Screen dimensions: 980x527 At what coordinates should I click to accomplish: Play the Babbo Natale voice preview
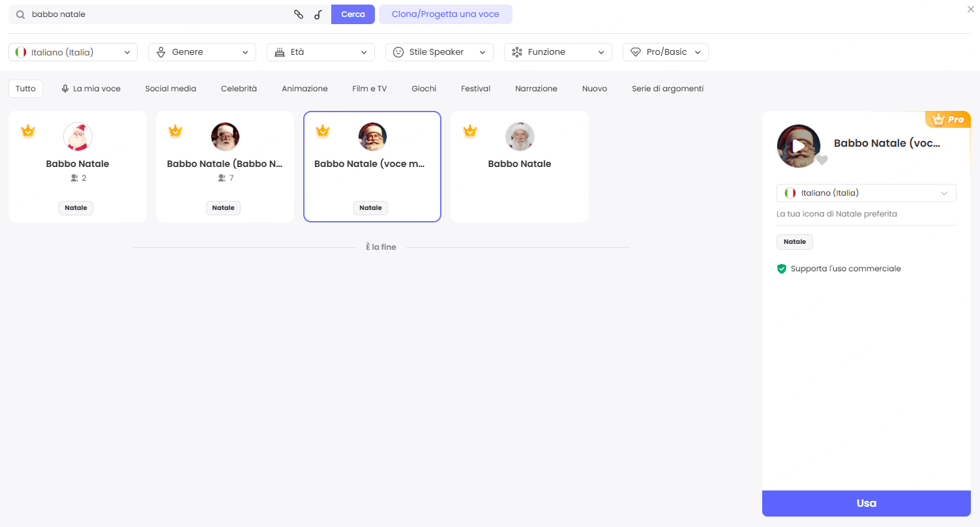[798, 146]
